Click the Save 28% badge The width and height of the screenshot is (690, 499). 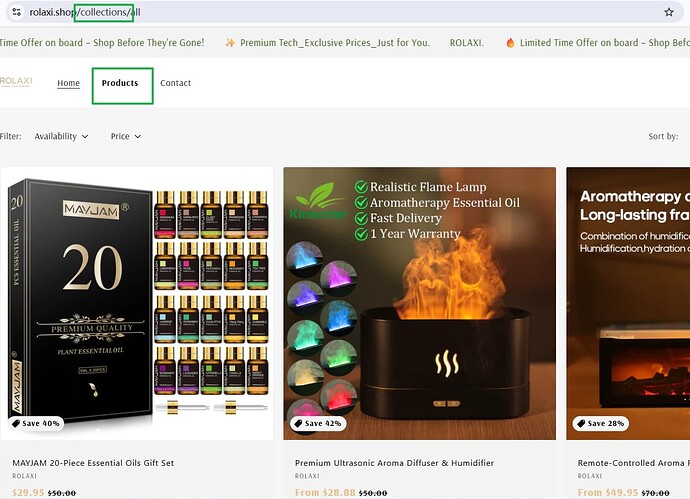tap(601, 423)
